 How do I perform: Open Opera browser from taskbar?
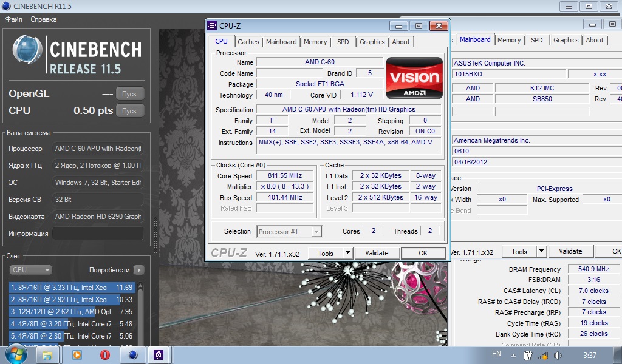click(x=104, y=355)
